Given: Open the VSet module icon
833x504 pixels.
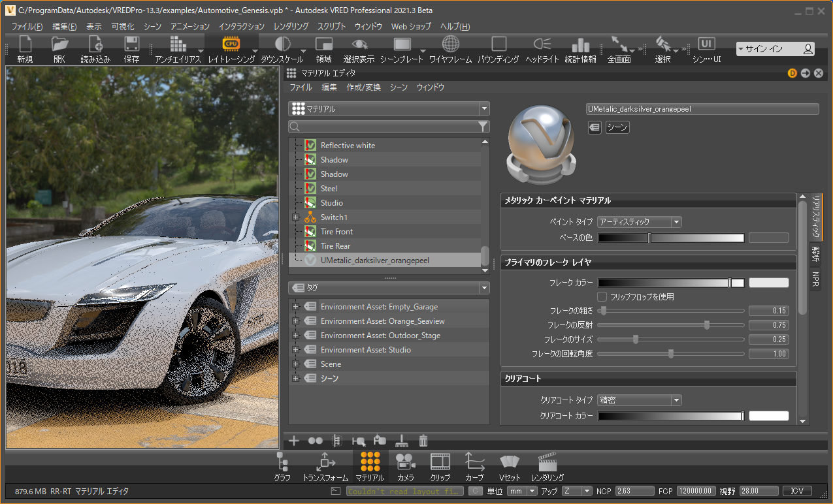Looking at the screenshot, I should pyautogui.click(x=510, y=462).
